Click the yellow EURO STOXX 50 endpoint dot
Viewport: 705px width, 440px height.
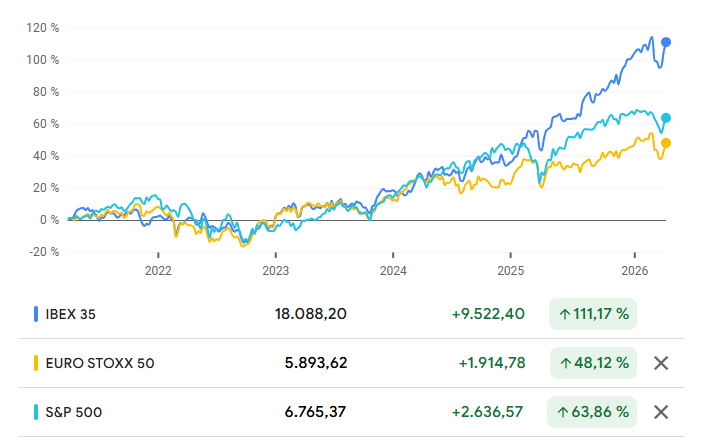(666, 143)
